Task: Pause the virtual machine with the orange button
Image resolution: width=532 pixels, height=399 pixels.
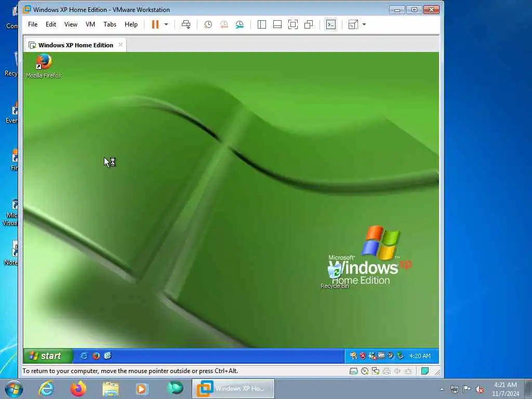Action: [155, 24]
